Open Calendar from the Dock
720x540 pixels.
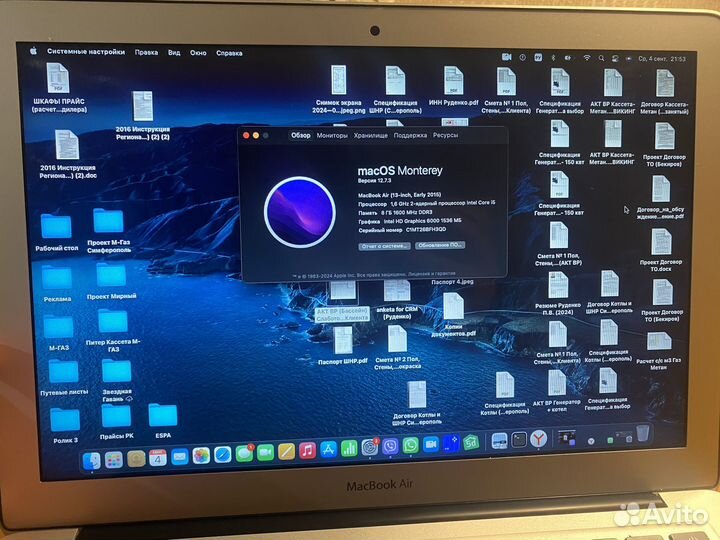[158, 458]
